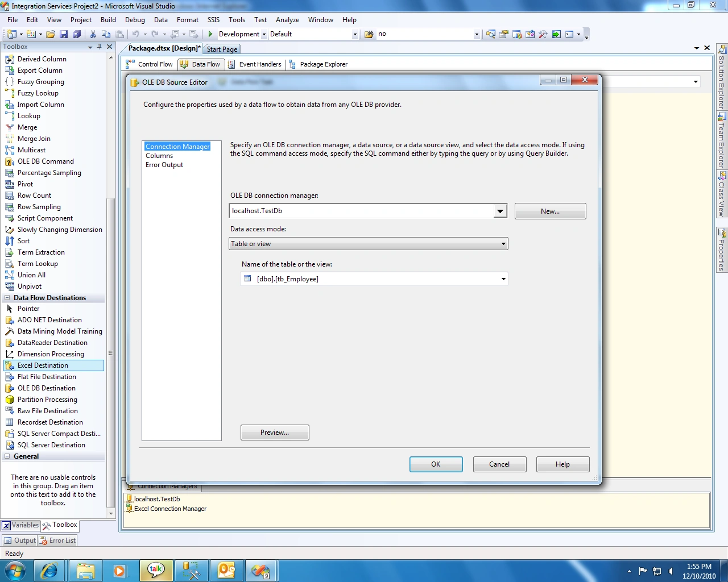The height and width of the screenshot is (582, 728).
Task: Click the Toolbox scroll down arrow
Action: tap(111, 513)
